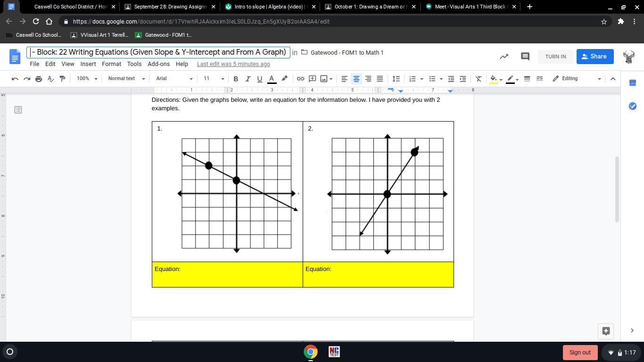Switch to the Intro to slope tab

tap(269, 7)
